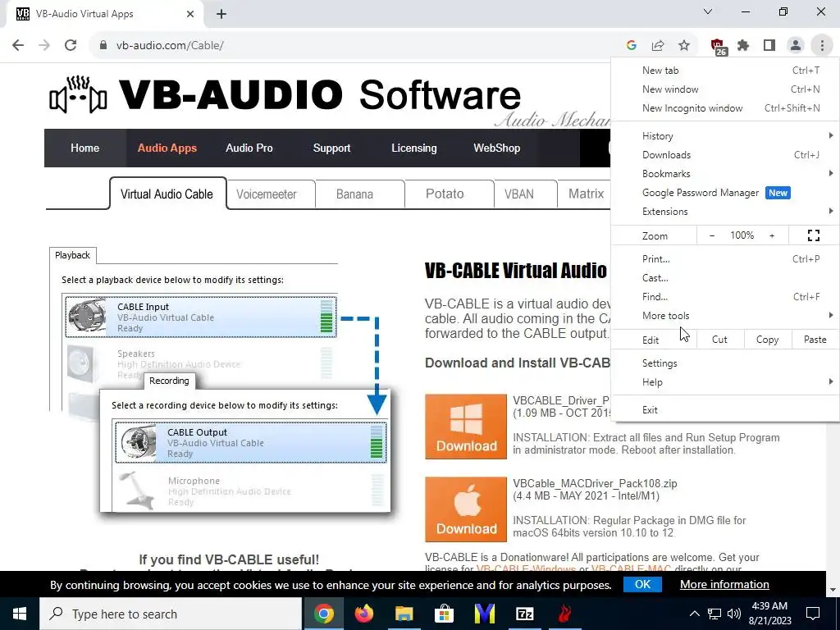Click the tab search chevron
840x630 pixels.
[x=708, y=11]
